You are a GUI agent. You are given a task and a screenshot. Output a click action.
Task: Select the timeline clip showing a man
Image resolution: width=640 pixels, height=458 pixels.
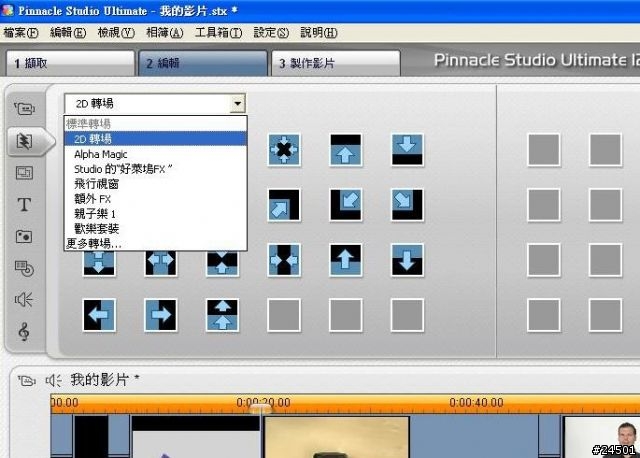tap(600, 437)
